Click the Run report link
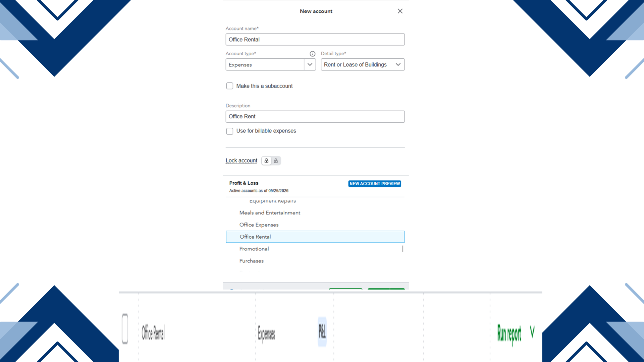The image size is (644, 362). pos(509,334)
